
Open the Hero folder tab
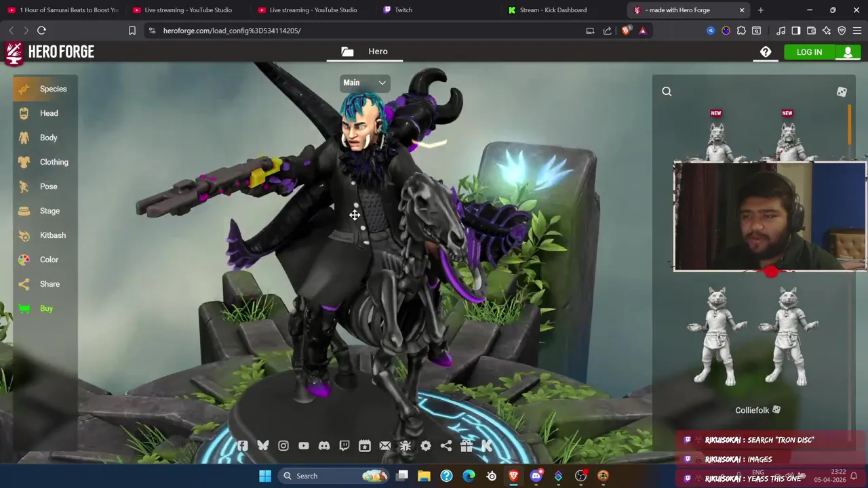[x=365, y=52]
